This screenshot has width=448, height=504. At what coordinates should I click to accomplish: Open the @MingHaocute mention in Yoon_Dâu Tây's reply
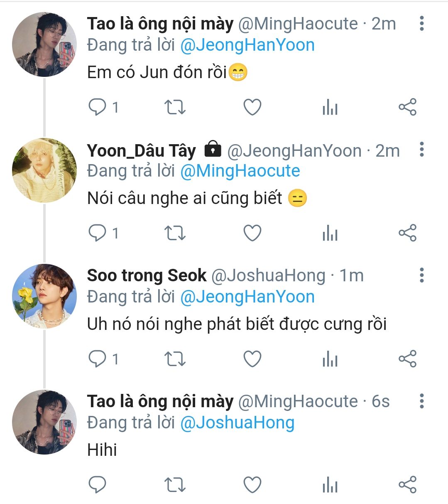click(x=240, y=171)
